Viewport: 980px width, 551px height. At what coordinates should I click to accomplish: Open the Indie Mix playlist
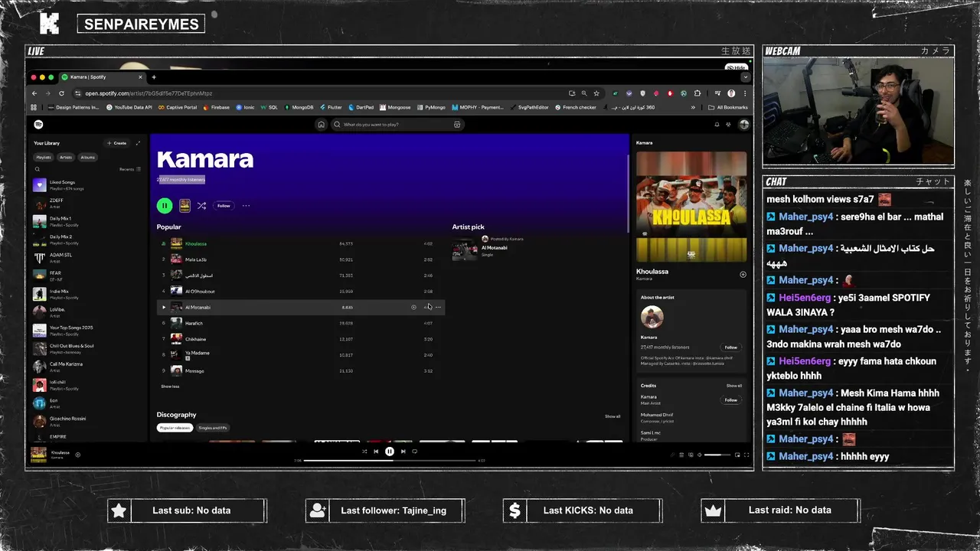88,295
